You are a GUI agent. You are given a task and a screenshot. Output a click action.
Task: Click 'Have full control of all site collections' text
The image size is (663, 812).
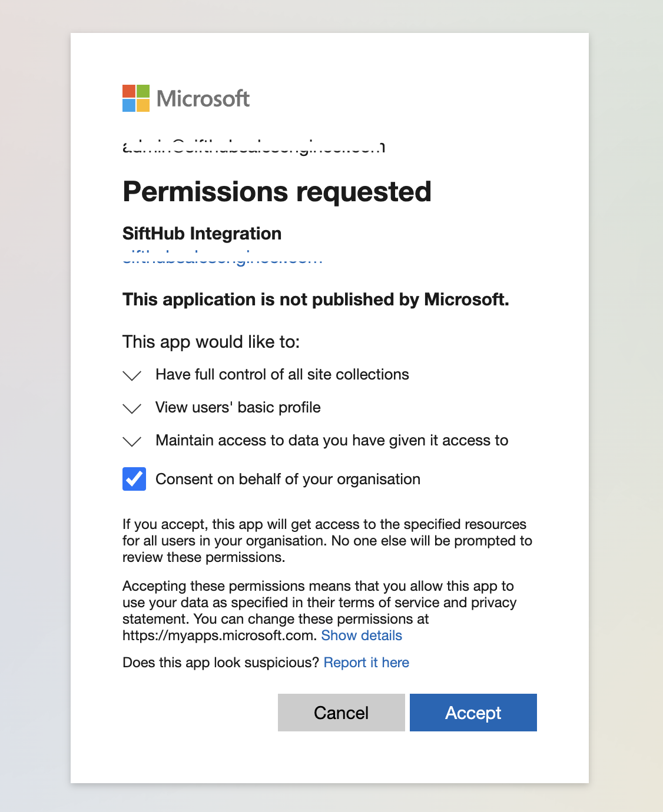[x=282, y=375]
